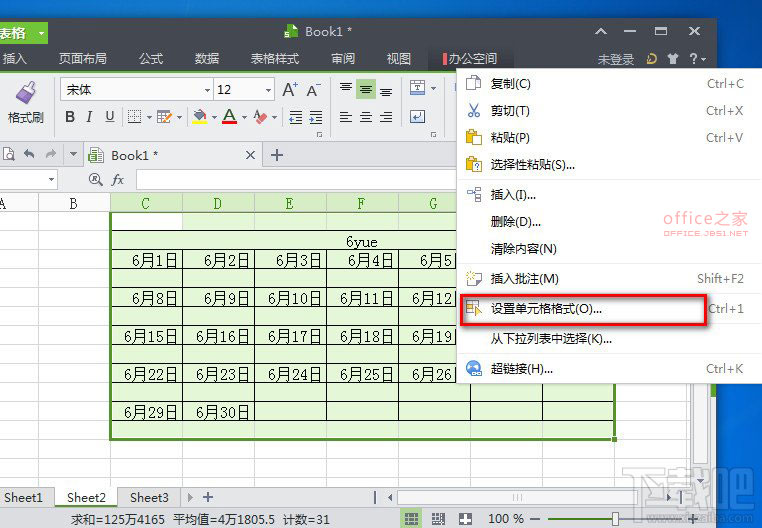Toggle bold formatting
This screenshot has height=528, width=762.
pyautogui.click(x=70, y=117)
